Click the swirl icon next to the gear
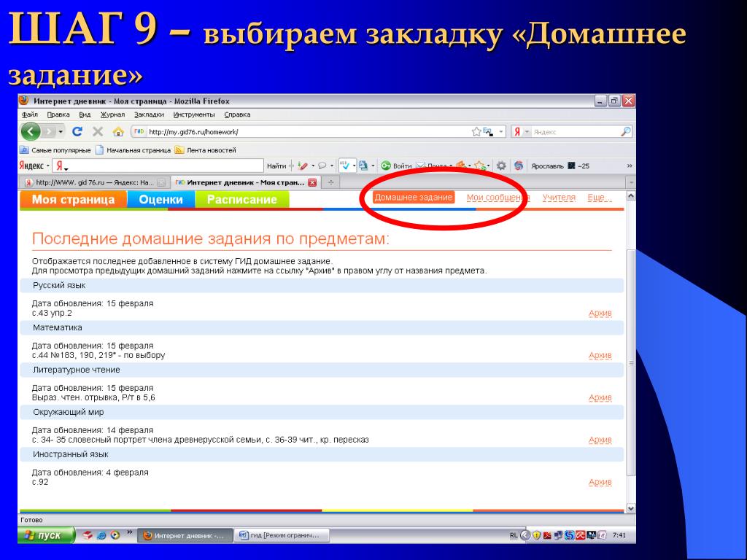Screen dimensions: 747x560 point(519,166)
